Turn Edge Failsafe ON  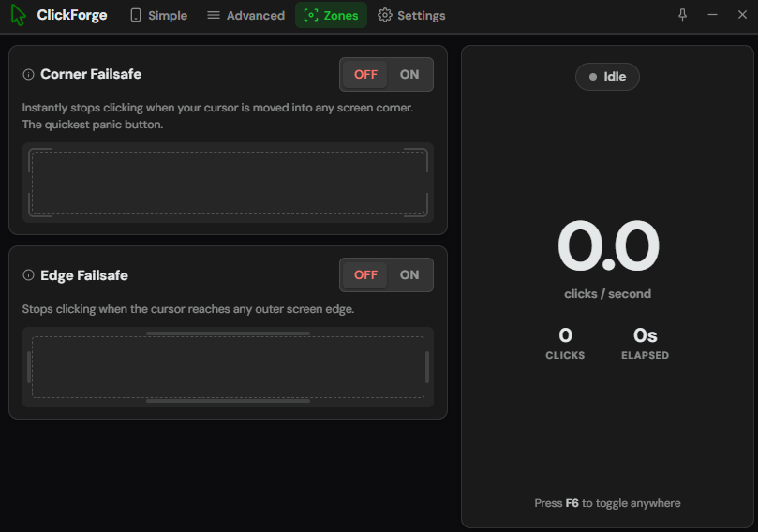click(409, 275)
